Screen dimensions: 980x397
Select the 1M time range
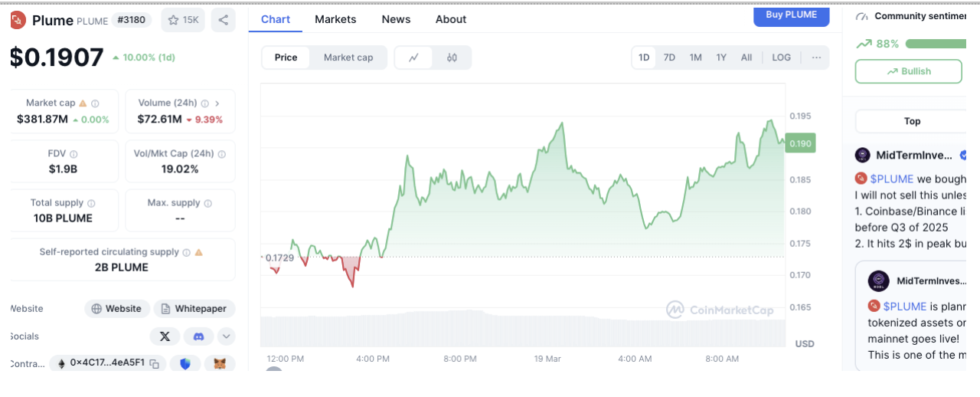click(695, 57)
